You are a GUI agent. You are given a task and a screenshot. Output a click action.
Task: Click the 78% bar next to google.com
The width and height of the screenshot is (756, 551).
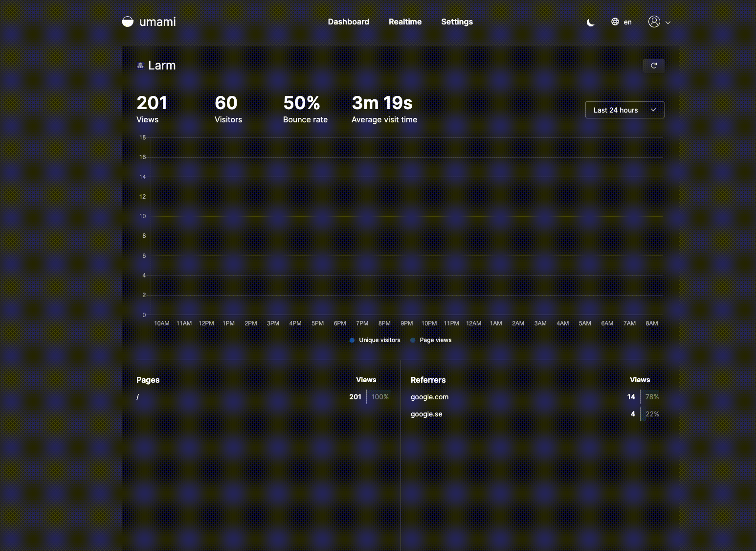pyautogui.click(x=651, y=397)
